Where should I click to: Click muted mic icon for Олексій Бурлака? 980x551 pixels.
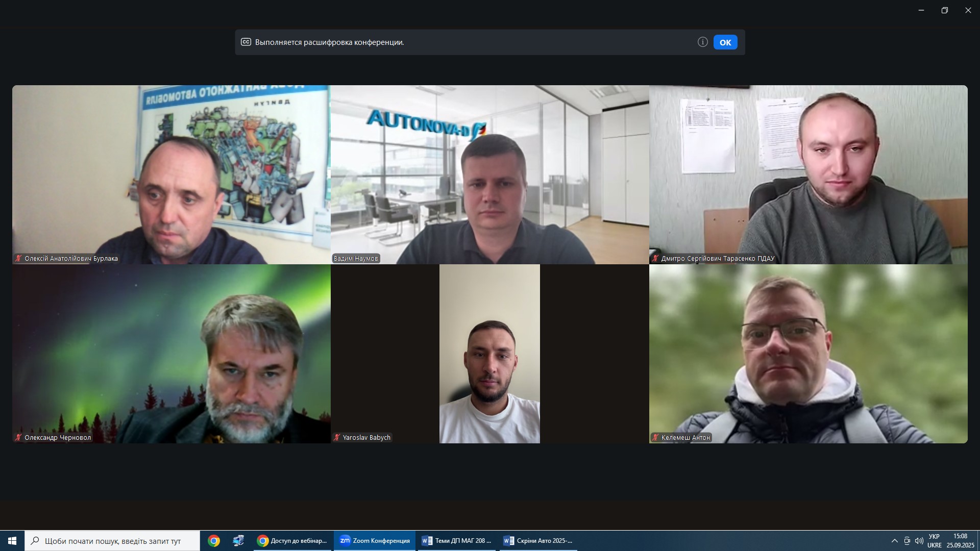[x=18, y=259]
